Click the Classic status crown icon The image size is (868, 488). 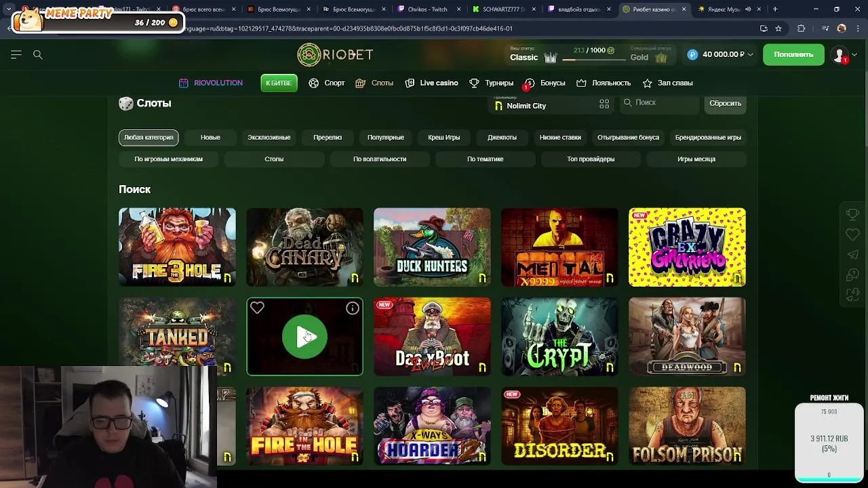tap(551, 58)
